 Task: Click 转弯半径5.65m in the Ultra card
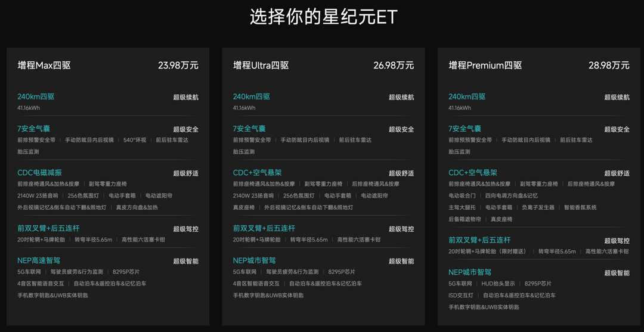[309, 240]
